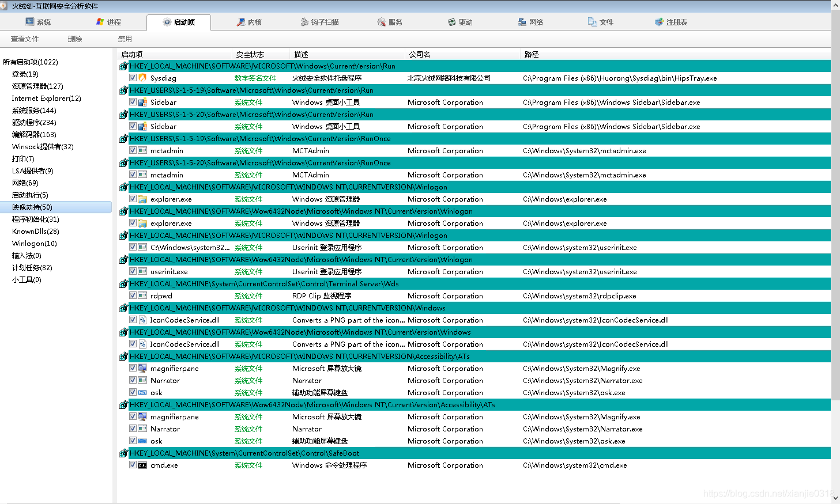Select 登录(19) category
Image resolution: width=840 pixels, height=504 pixels.
(x=25, y=74)
